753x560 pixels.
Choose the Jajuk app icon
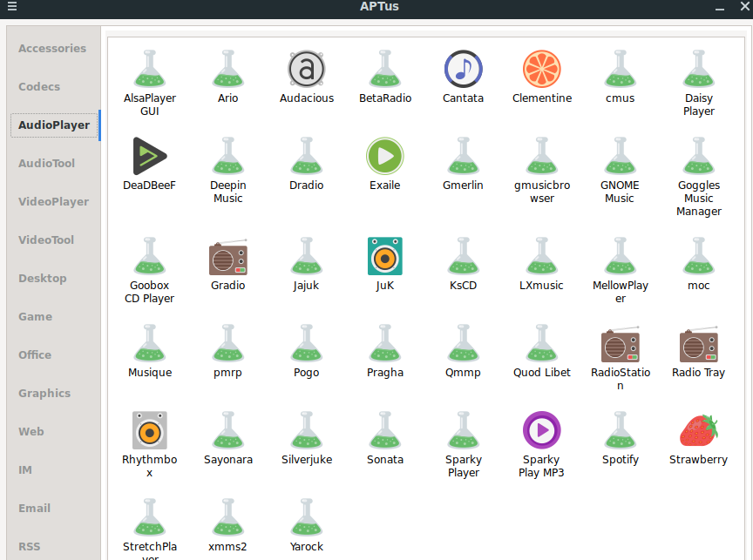(x=307, y=256)
